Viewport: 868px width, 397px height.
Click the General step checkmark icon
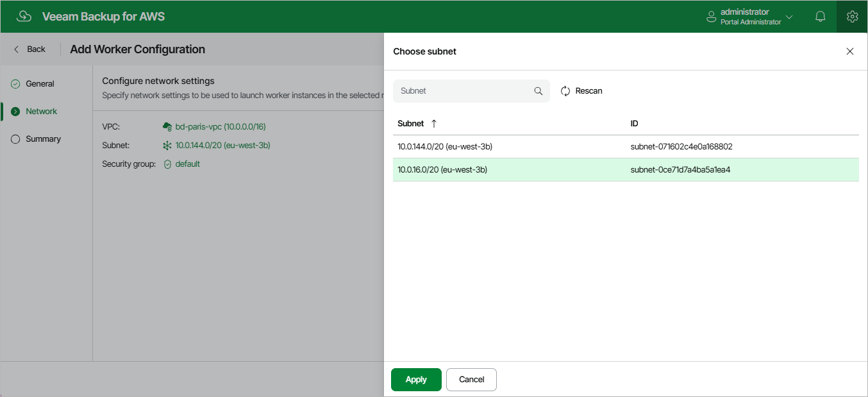[15, 84]
